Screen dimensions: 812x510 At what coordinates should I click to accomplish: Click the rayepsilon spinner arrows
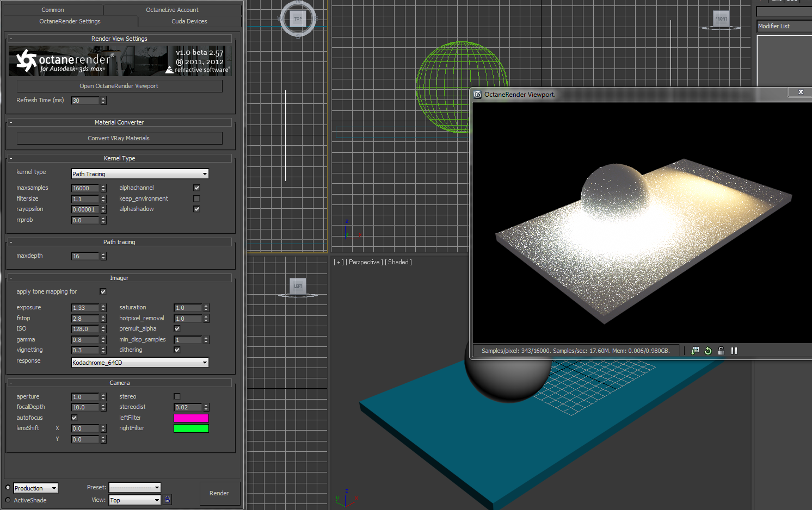pos(103,209)
